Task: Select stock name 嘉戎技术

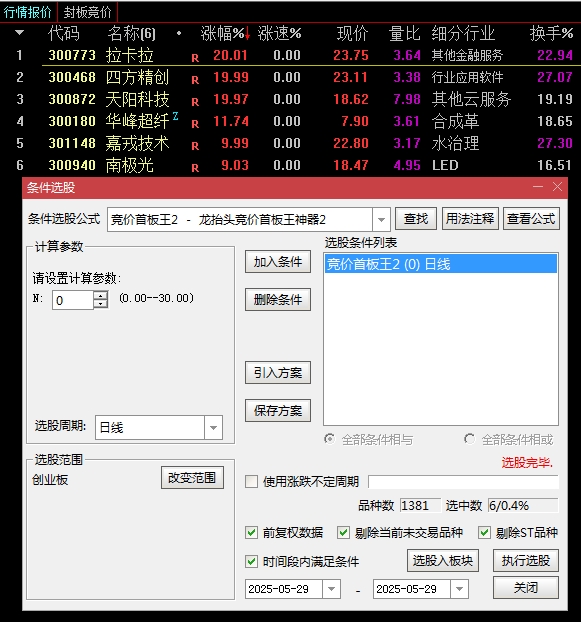Action: (x=137, y=143)
